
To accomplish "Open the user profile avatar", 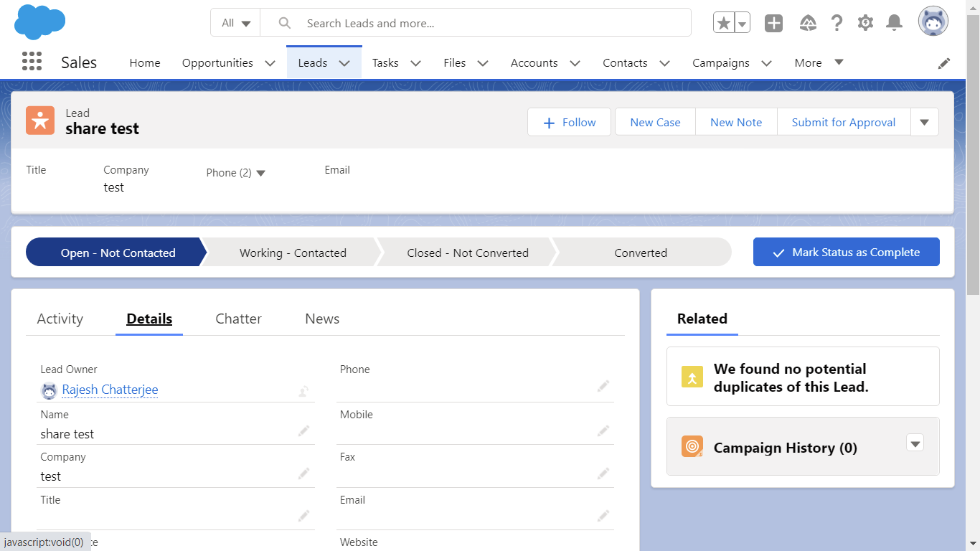I will 933,22.
